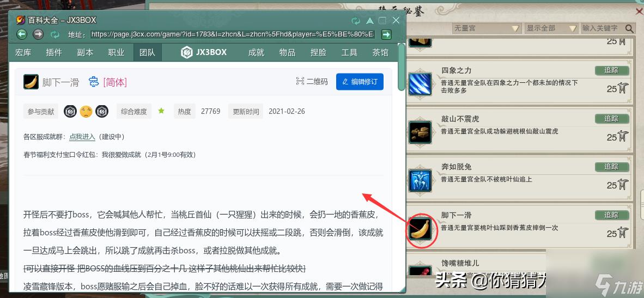
Task: Open the 成就 tab
Action: click(x=256, y=52)
